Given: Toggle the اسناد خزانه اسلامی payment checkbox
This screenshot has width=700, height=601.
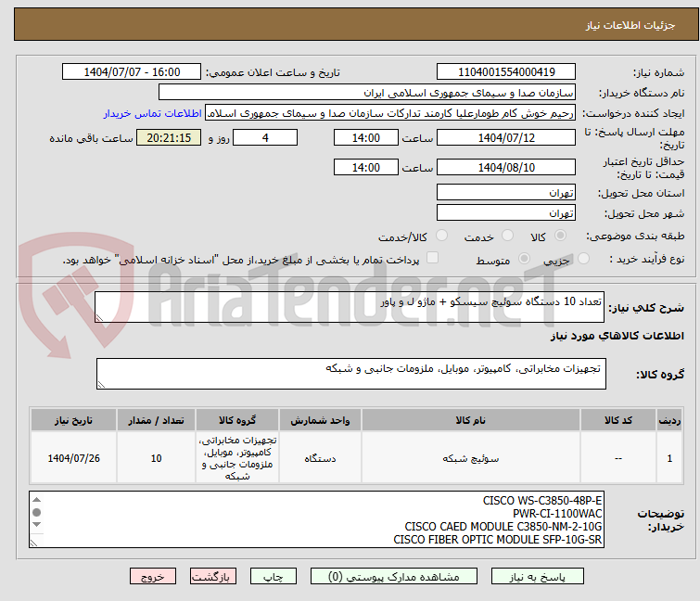Looking at the screenshot, I should tap(432, 257).
